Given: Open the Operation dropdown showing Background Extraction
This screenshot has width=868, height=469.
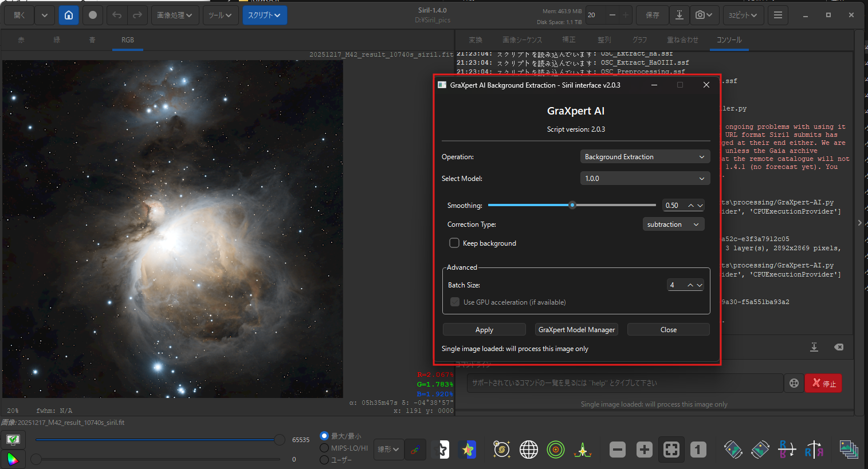Looking at the screenshot, I should (645, 157).
